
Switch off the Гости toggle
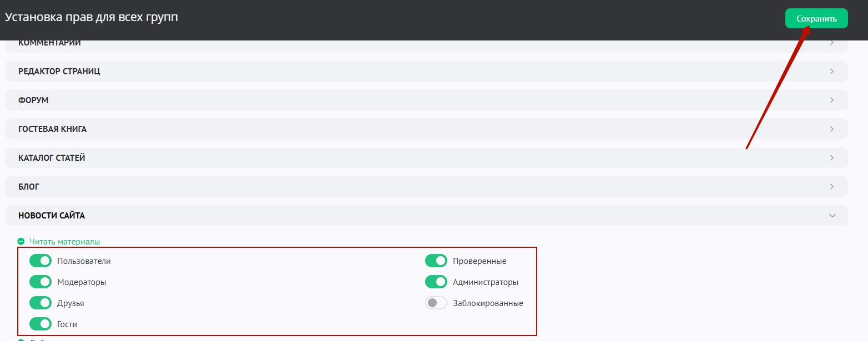click(x=41, y=324)
